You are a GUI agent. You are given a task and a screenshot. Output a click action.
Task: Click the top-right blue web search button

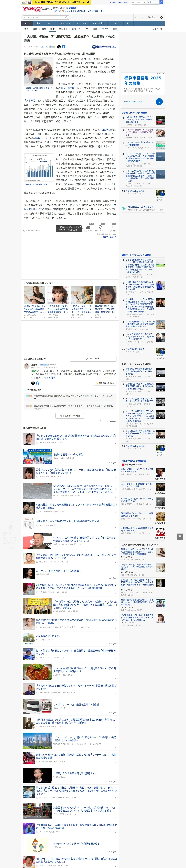click(161, 2)
